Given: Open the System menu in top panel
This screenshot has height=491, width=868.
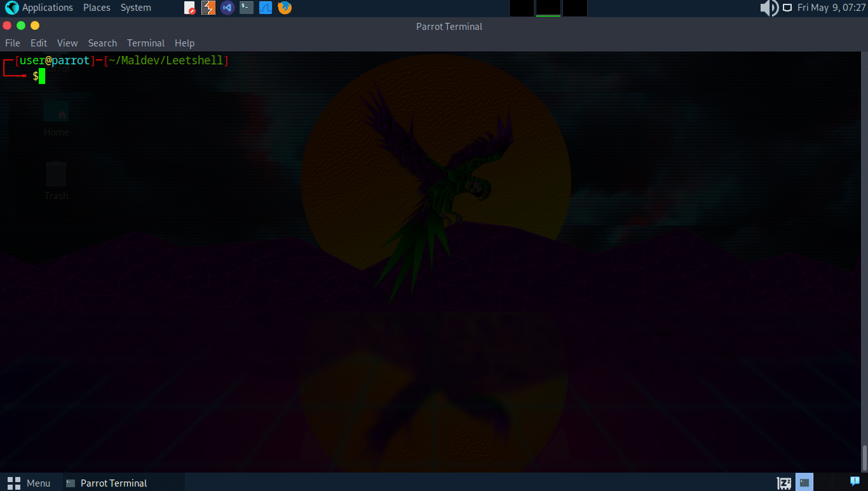Looking at the screenshot, I should click(x=136, y=8).
